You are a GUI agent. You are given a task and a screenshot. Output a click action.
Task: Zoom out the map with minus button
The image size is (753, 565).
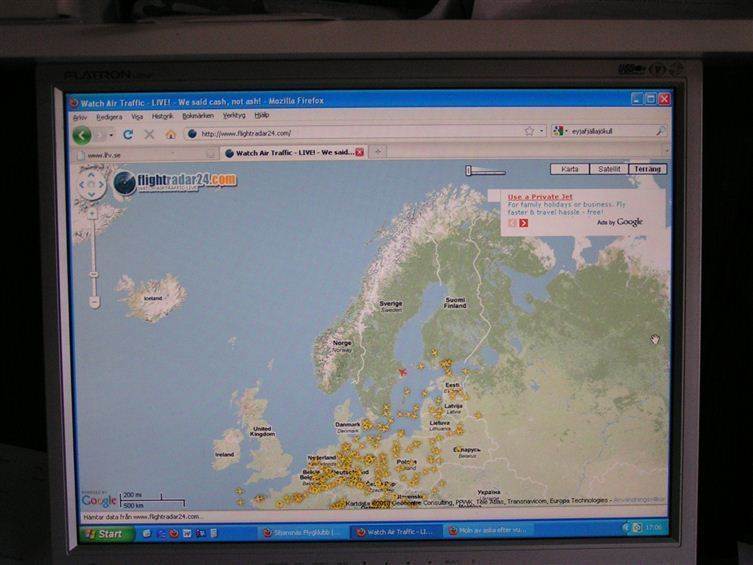coord(93,301)
